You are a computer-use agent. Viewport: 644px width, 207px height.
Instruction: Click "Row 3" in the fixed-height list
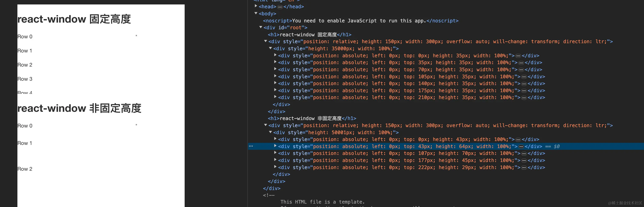25,79
